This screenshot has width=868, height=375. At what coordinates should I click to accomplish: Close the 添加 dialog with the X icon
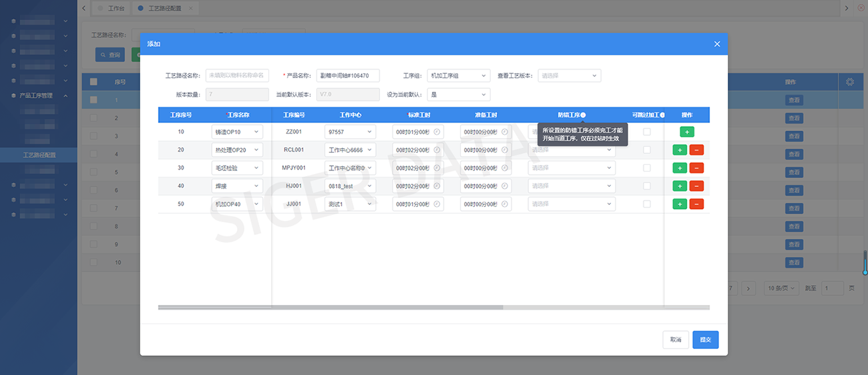(x=717, y=44)
